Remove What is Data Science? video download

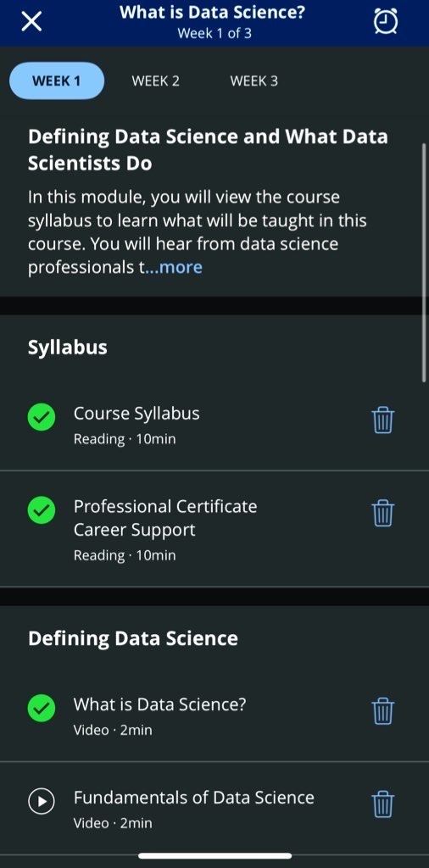click(382, 711)
